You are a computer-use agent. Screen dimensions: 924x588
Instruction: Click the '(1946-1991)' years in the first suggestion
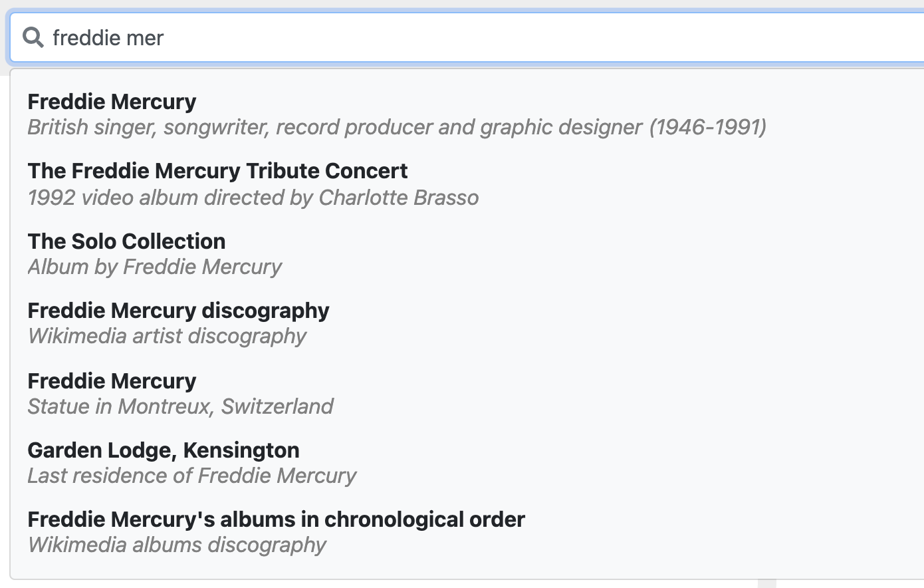pyautogui.click(x=707, y=127)
